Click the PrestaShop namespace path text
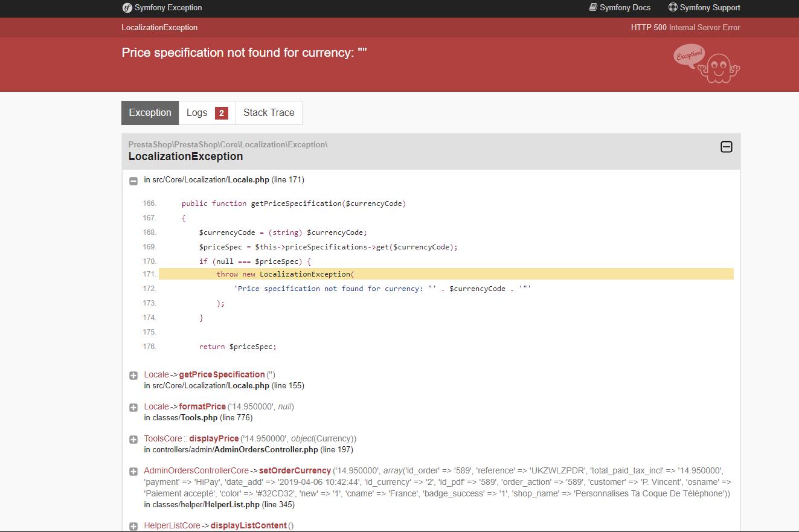Screen dimensions: 799x532 (x=228, y=144)
